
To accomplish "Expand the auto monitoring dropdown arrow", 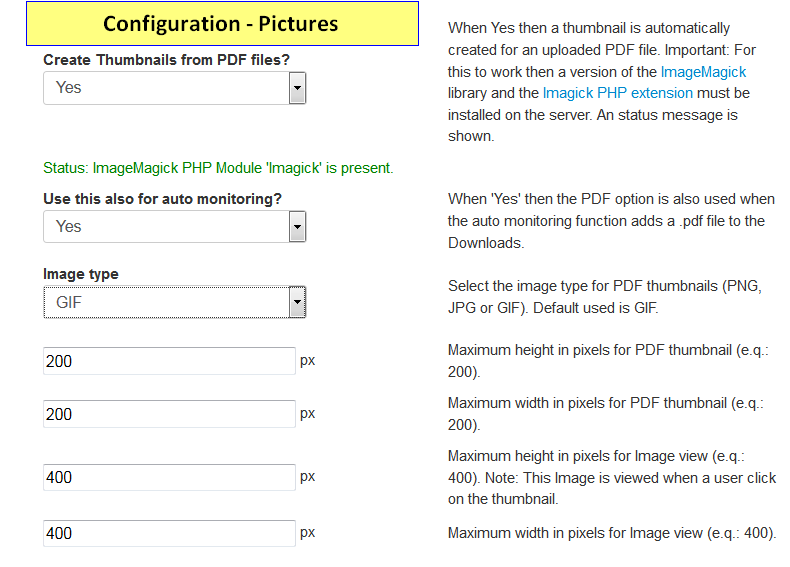I will tap(297, 226).
